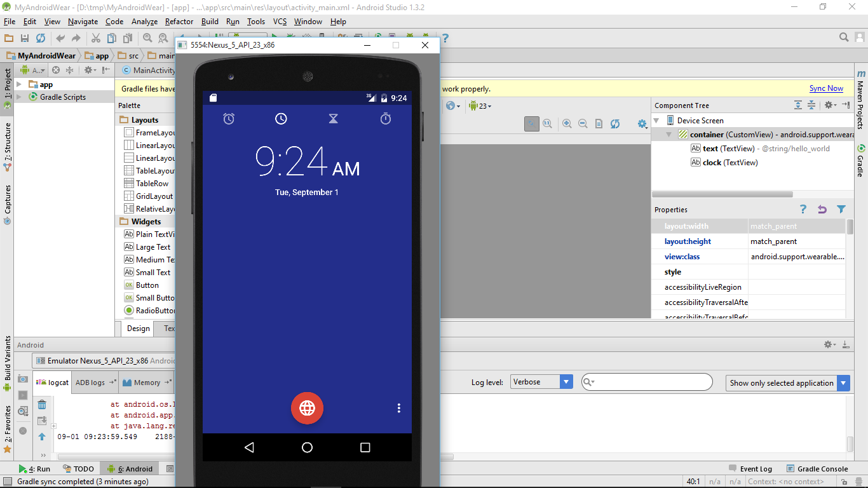
Task: Switch to the ADB logs tab
Action: (90, 382)
